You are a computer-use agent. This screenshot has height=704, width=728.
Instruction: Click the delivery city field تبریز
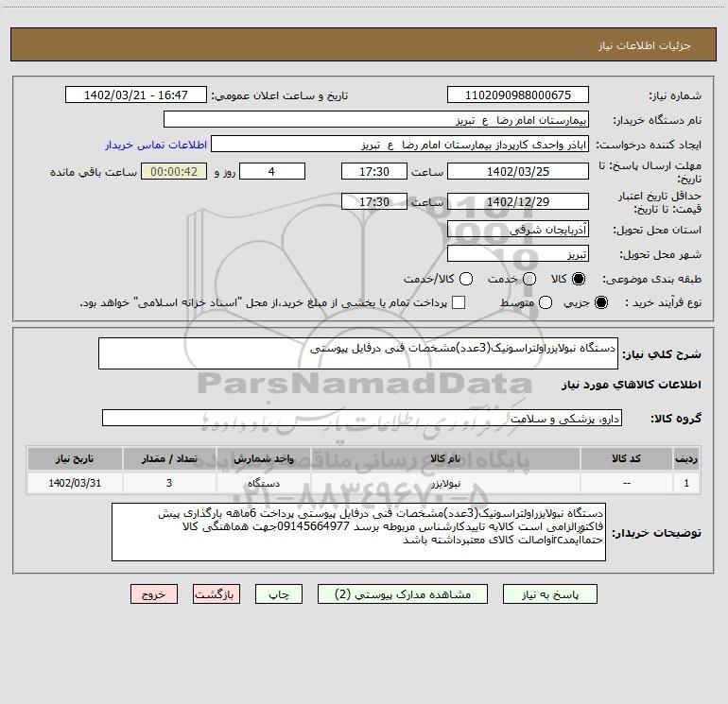pos(518,253)
